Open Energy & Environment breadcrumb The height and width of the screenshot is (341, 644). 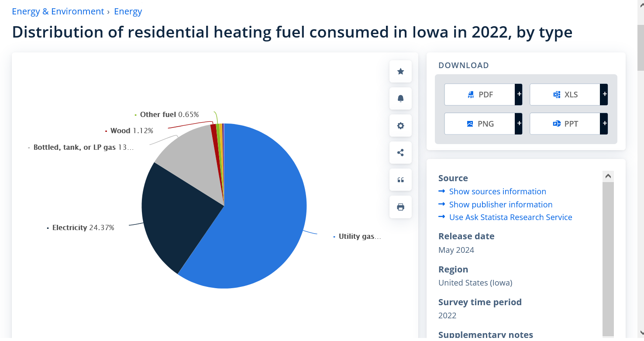58,11
